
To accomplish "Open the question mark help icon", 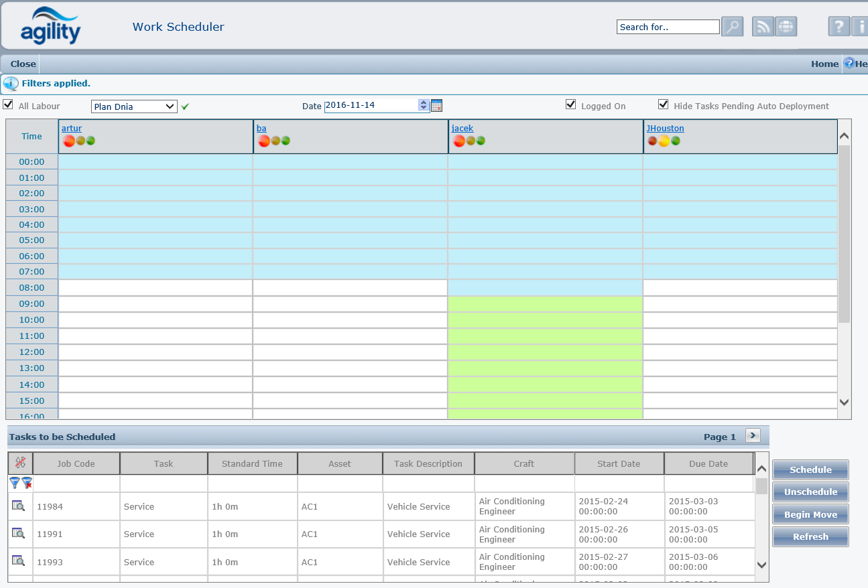I will point(839,27).
